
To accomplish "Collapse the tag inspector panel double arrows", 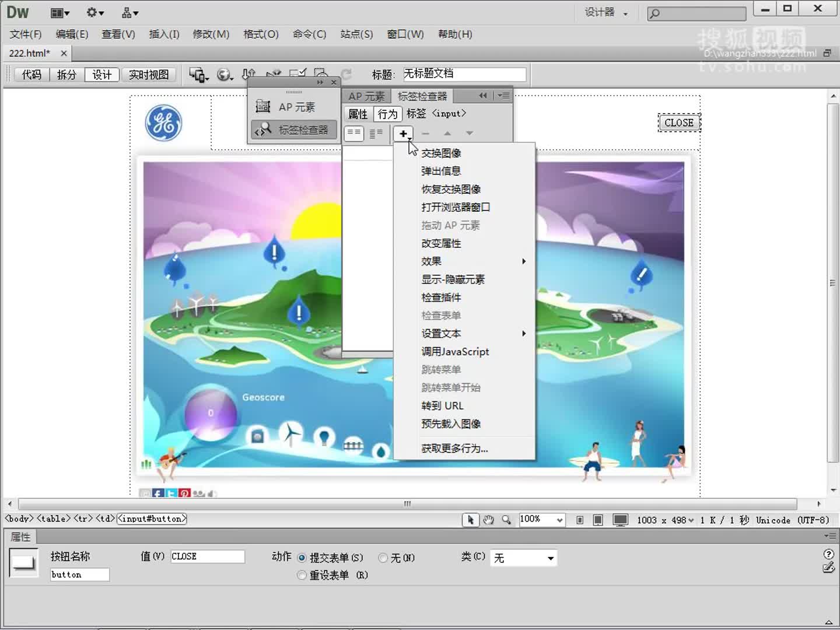I will 482,95.
